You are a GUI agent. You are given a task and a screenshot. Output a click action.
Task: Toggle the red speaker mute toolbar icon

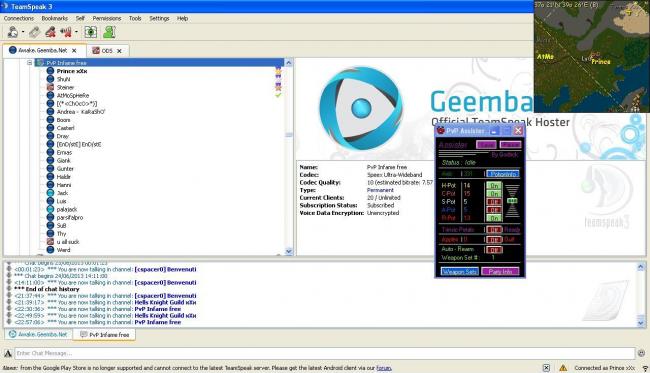coord(66,32)
